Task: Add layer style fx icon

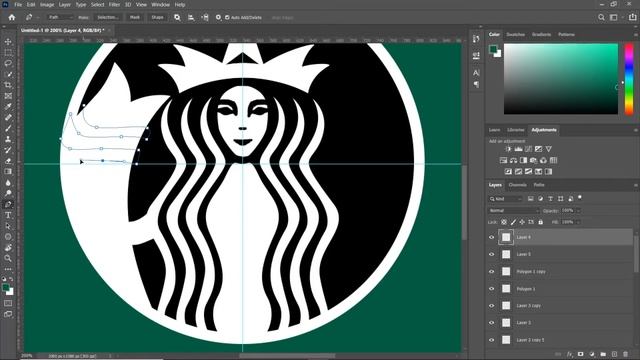Action: pyautogui.click(x=570, y=354)
